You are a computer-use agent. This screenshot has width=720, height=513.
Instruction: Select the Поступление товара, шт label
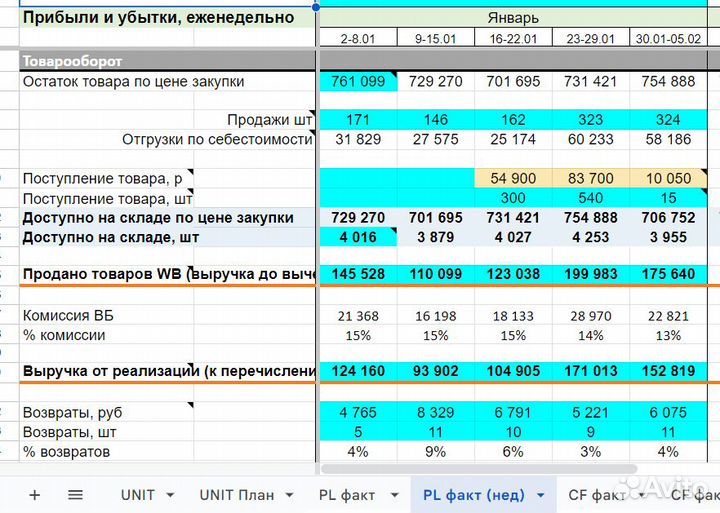(107, 198)
